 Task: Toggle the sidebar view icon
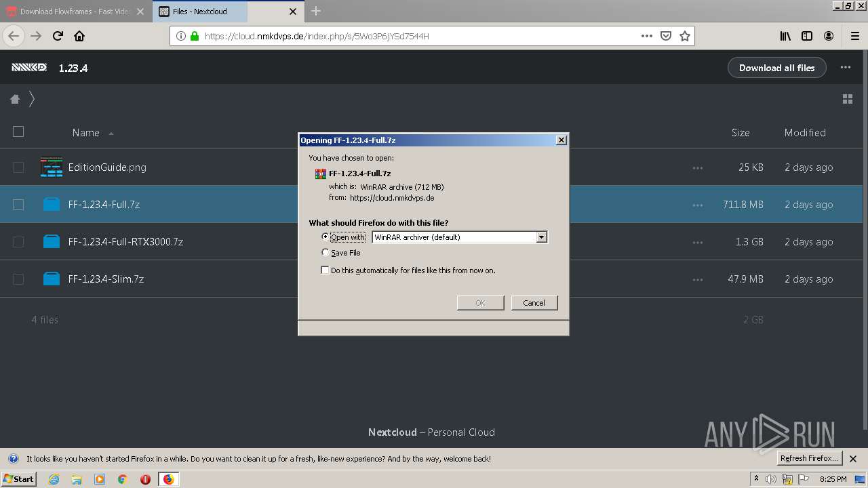click(x=807, y=36)
